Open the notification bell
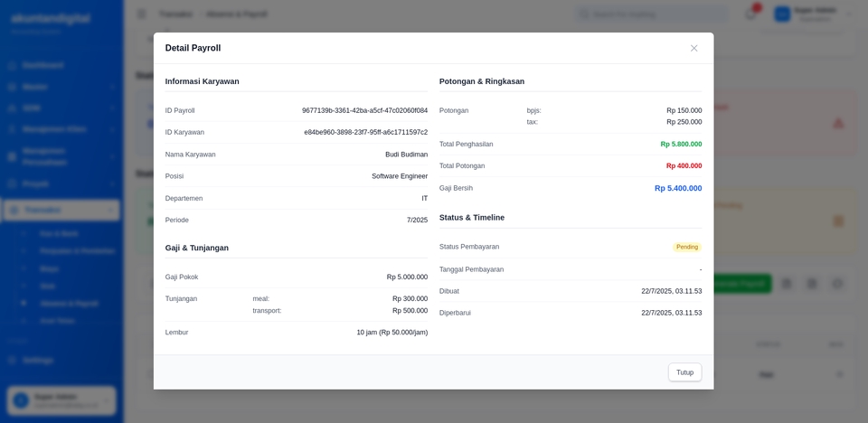This screenshot has height=423, width=868. point(750,14)
